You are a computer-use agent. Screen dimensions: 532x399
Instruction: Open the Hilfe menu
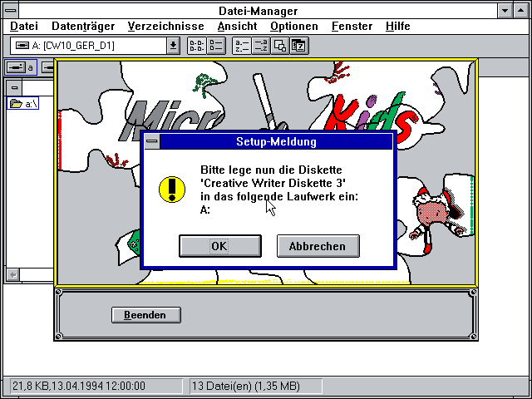click(x=398, y=27)
